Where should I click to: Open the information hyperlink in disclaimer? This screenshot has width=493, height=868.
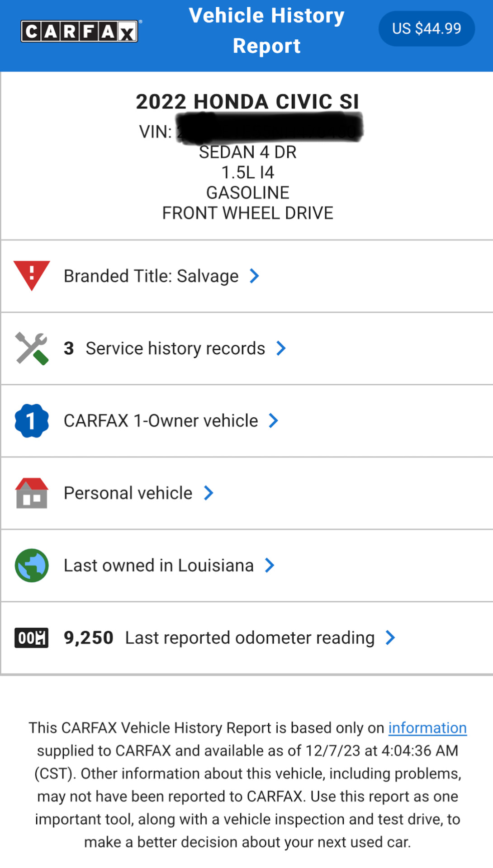(x=427, y=728)
